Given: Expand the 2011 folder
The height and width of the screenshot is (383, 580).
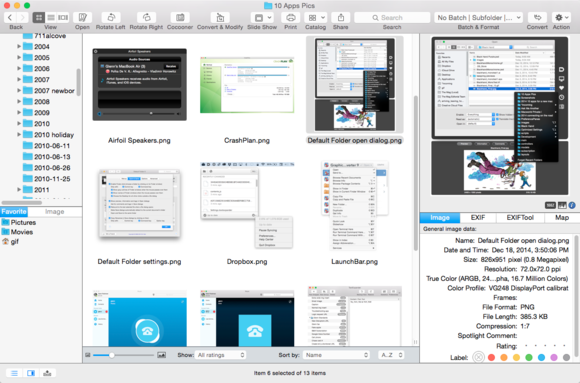Looking at the screenshot, I should click(19, 189).
